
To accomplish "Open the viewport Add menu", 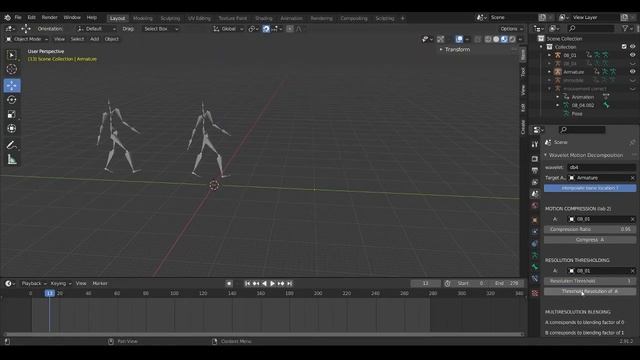I will click(x=94, y=39).
